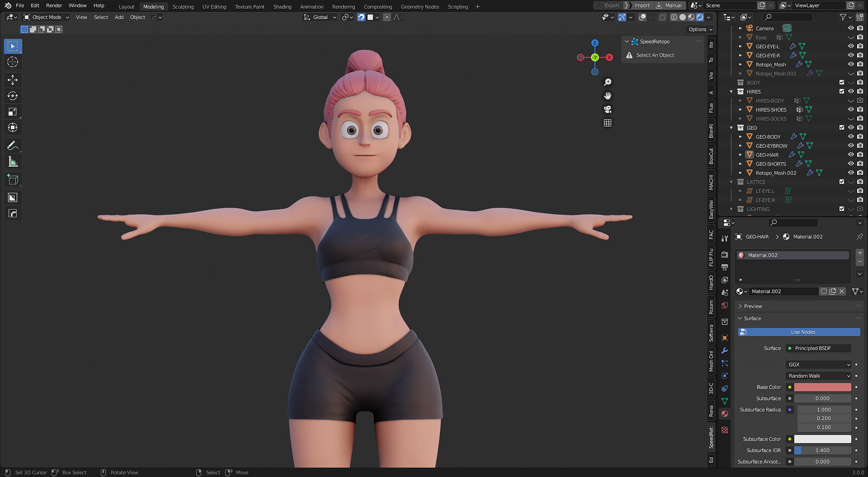Viewport: 868px width, 477px height.
Task: Hide HIRES-SHOES in viewport
Action: (851, 109)
